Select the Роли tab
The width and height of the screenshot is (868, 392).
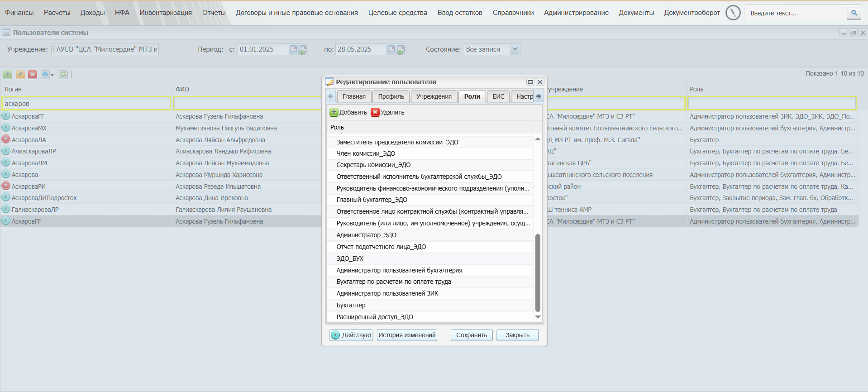click(x=472, y=96)
